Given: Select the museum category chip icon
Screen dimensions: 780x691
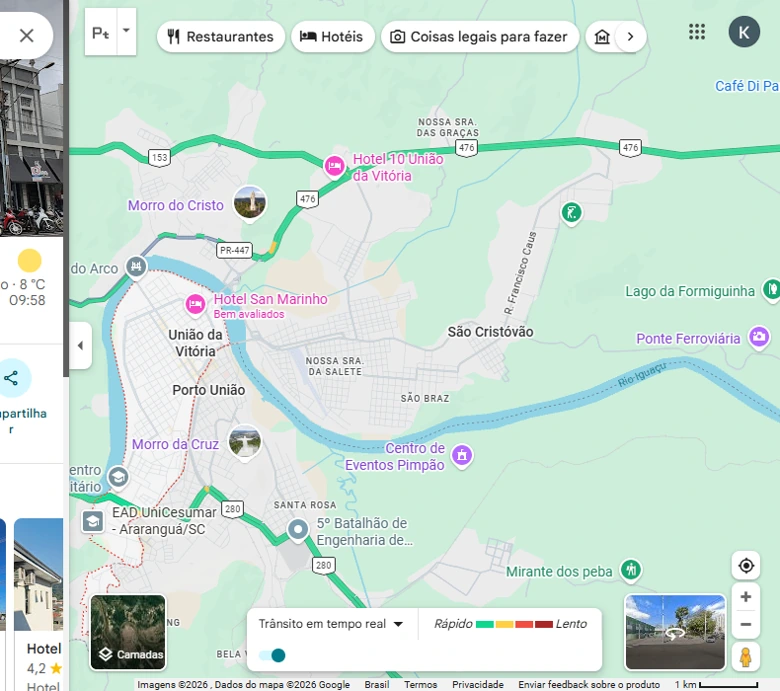Looking at the screenshot, I should [x=602, y=36].
